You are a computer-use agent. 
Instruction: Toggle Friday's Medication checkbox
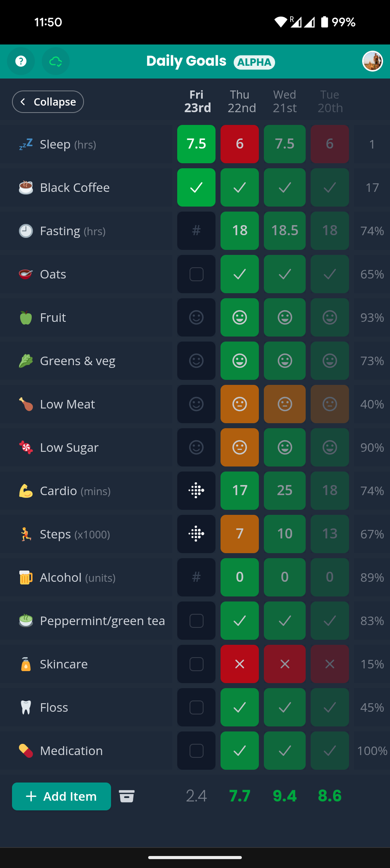[x=196, y=750]
